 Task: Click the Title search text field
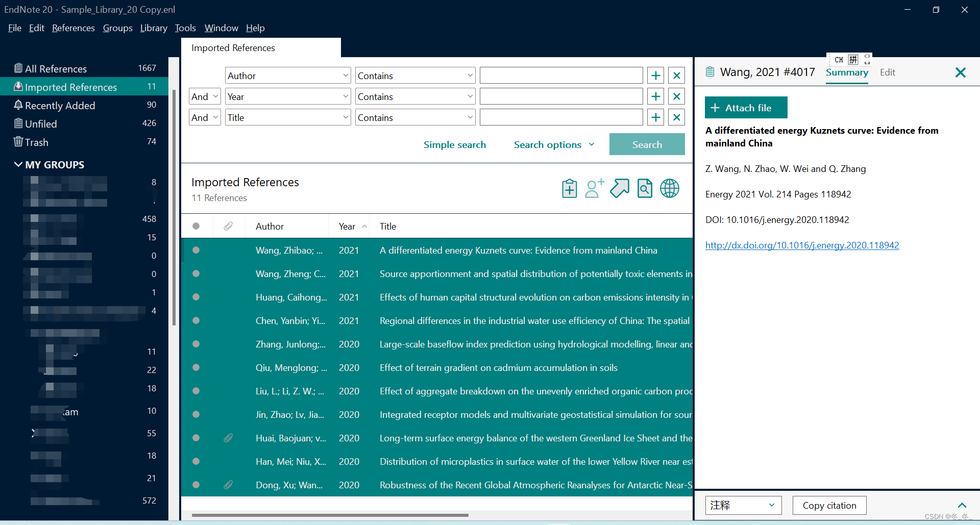click(x=561, y=117)
